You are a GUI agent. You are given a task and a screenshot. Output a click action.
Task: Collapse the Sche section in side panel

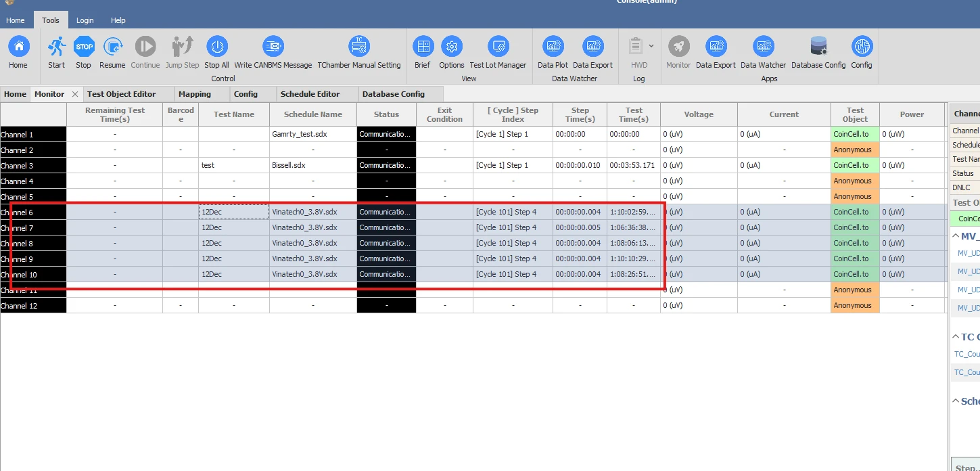pyautogui.click(x=956, y=401)
